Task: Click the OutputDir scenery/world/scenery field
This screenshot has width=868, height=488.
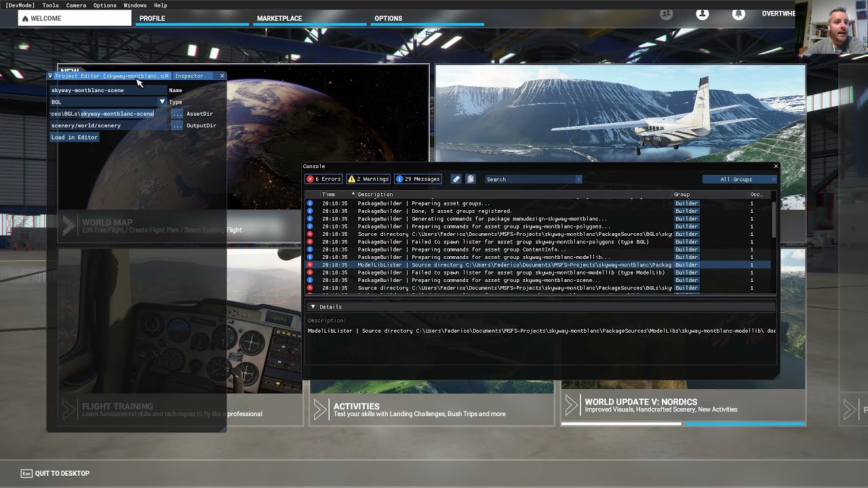Action: point(108,125)
